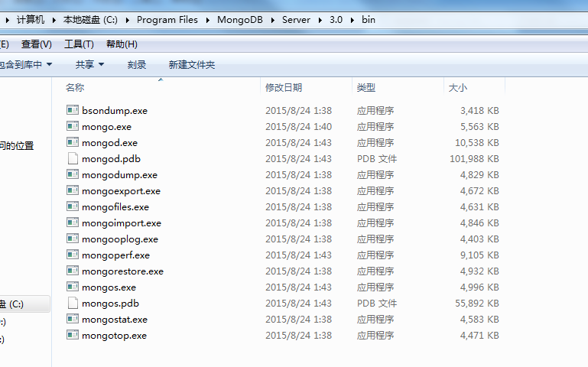Open the 工具(T) menu
Viewport: 588px width, 367px height.
coord(79,44)
